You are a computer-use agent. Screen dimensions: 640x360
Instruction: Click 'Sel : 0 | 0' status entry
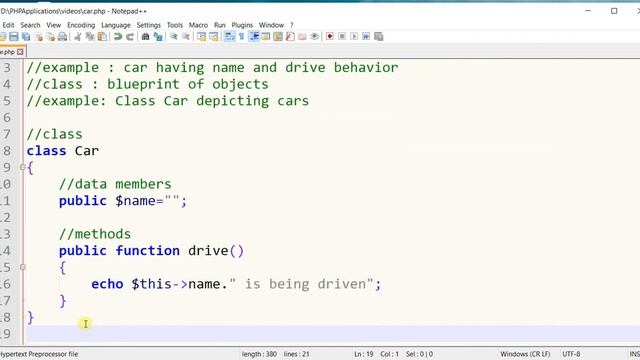point(420,354)
